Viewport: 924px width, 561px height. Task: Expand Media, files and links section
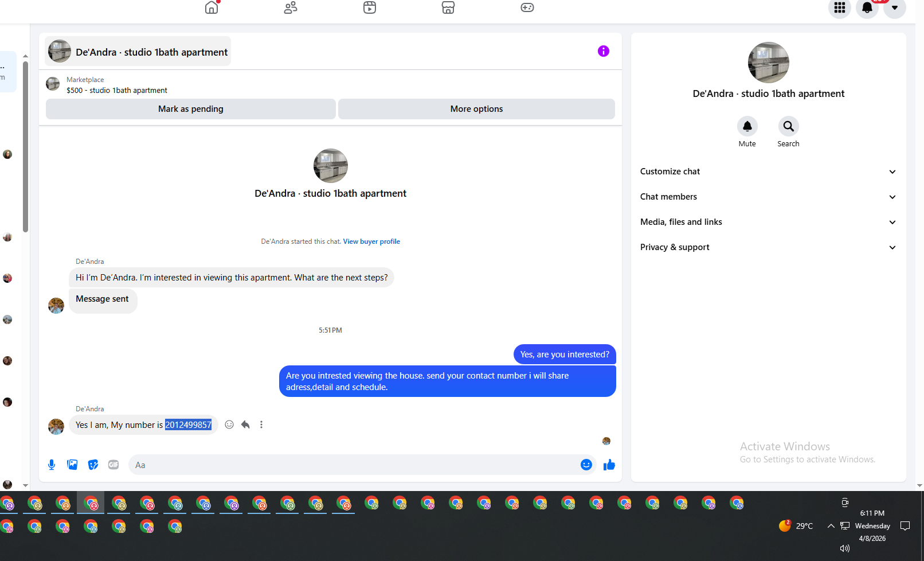(x=768, y=222)
